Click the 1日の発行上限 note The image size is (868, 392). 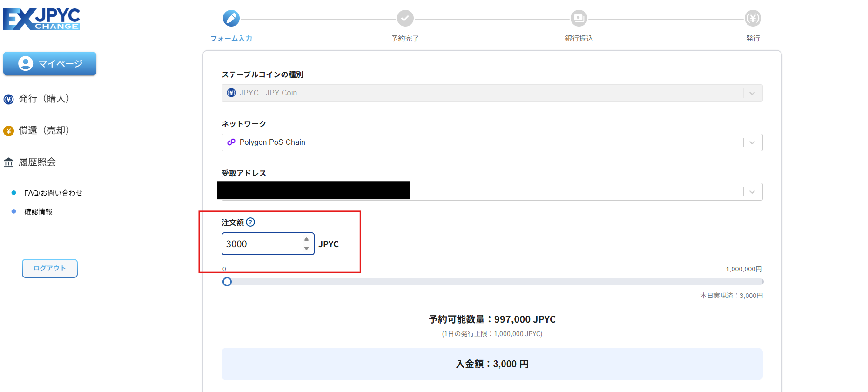(x=492, y=334)
